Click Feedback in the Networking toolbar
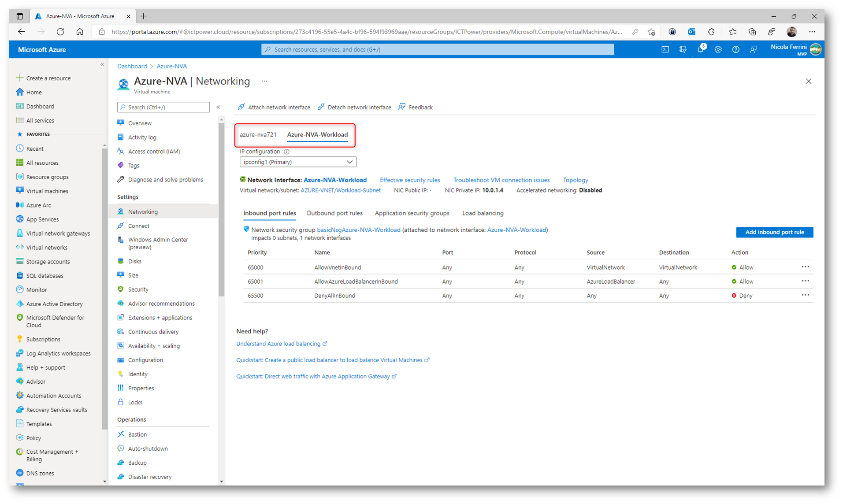This screenshot has height=504, width=843. pos(416,107)
